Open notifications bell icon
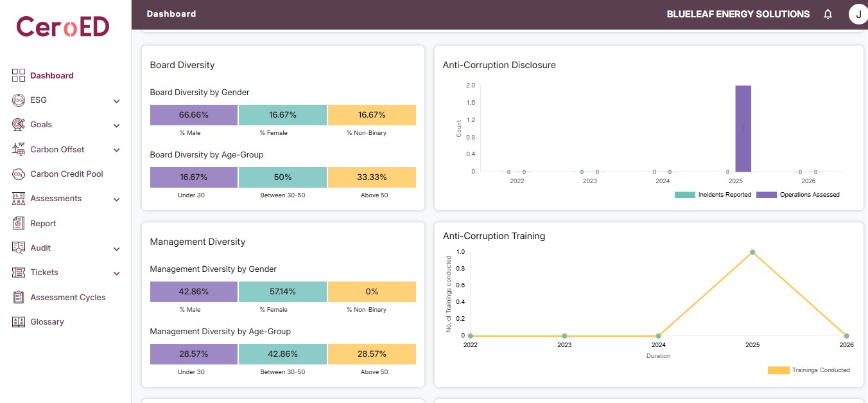 (x=828, y=14)
